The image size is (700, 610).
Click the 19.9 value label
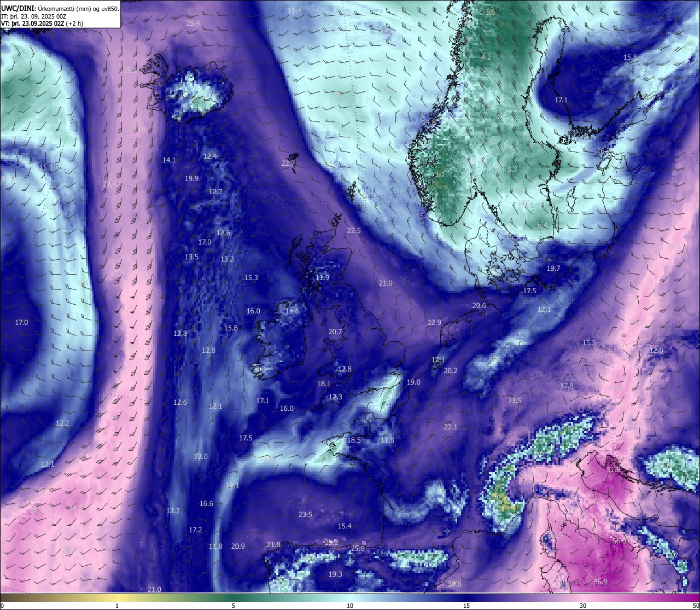(191, 178)
